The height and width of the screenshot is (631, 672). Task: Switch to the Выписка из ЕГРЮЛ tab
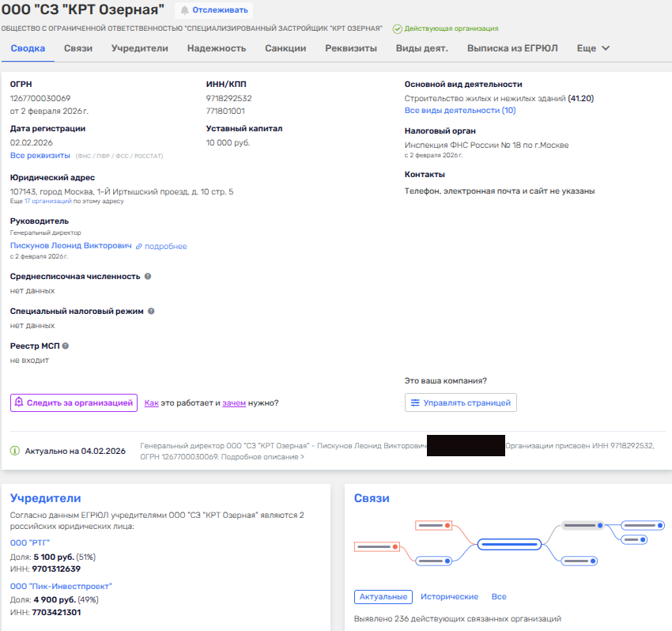tap(512, 48)
